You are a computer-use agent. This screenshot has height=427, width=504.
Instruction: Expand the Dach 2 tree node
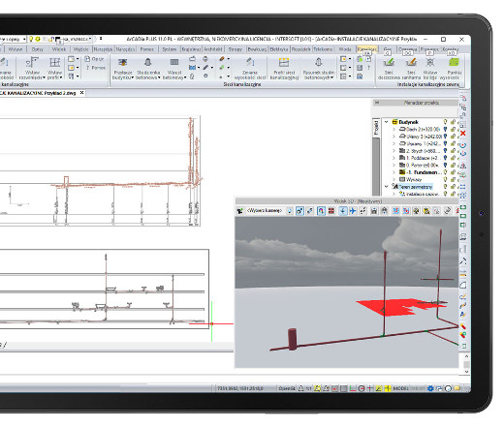click(x=394, y=129)
